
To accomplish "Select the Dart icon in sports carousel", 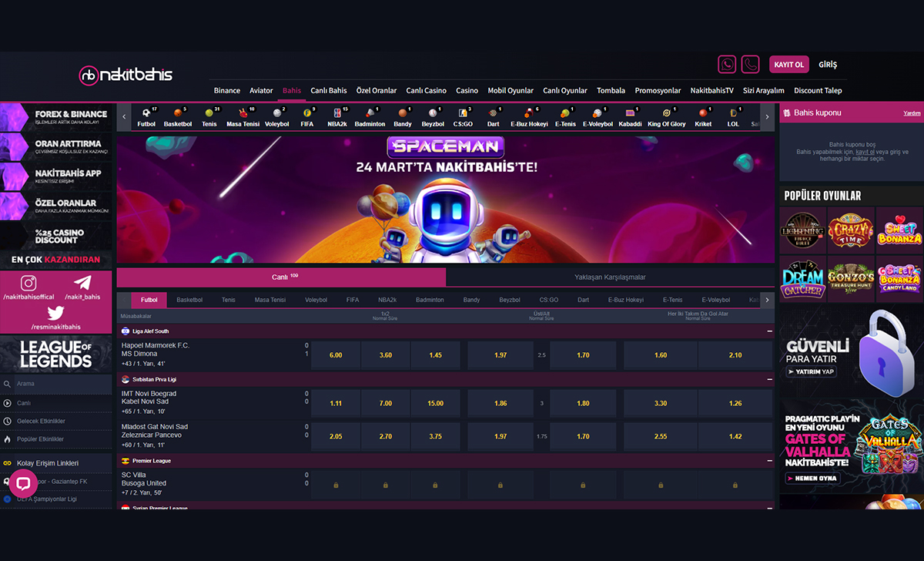I will [493, 117].
